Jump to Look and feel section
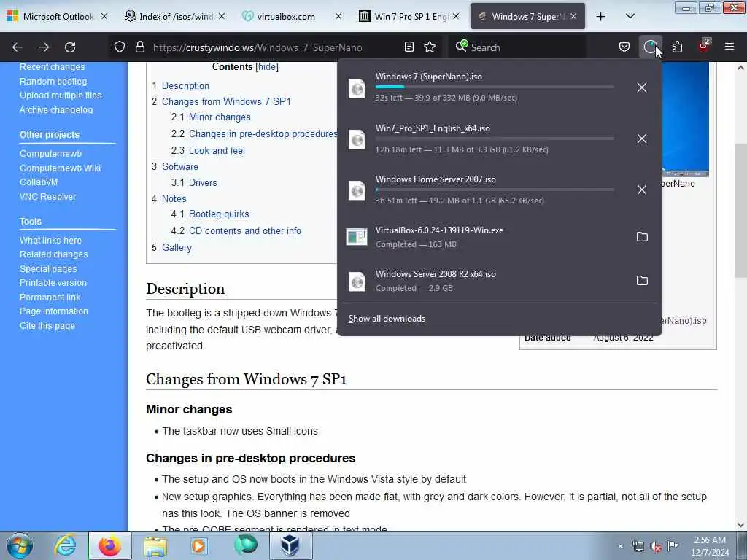747x560 pixels. [217, 150]
